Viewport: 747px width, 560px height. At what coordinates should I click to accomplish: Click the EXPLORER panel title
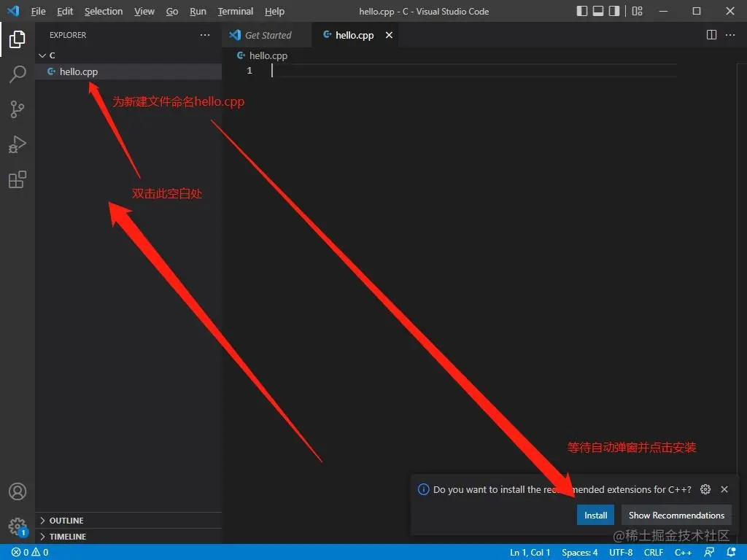tap(68, 35)
